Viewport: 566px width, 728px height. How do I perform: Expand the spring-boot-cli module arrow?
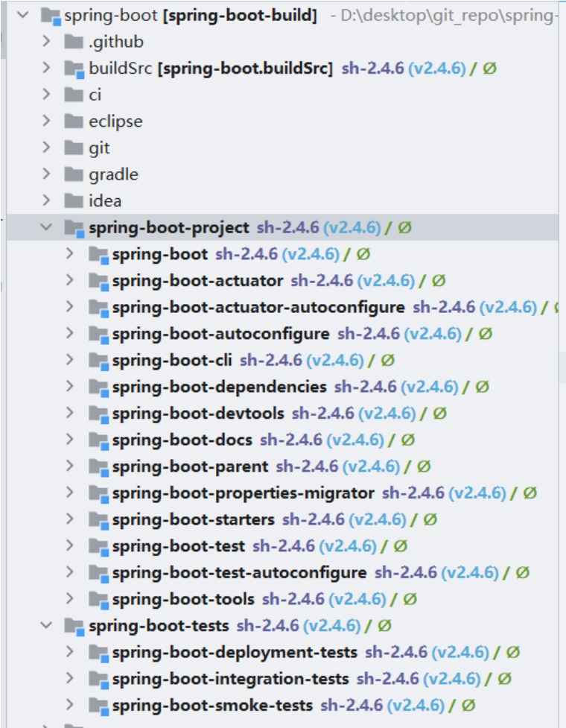coord(69,359)
